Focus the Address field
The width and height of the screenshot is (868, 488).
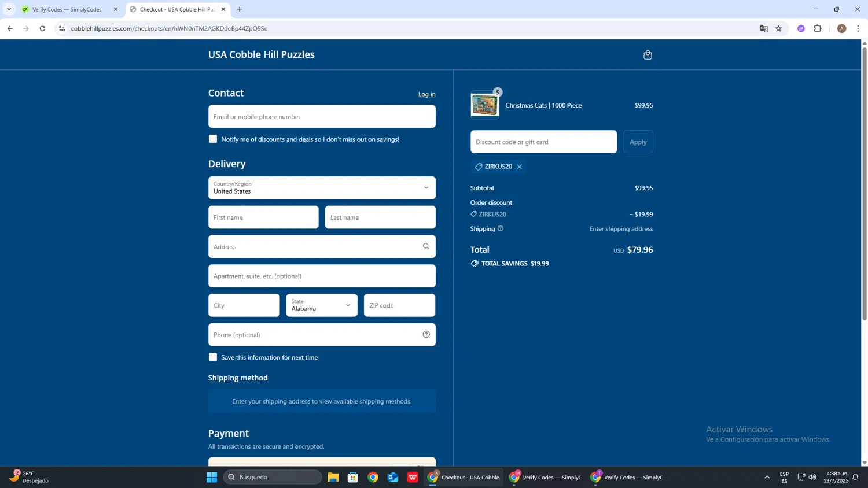322,246
